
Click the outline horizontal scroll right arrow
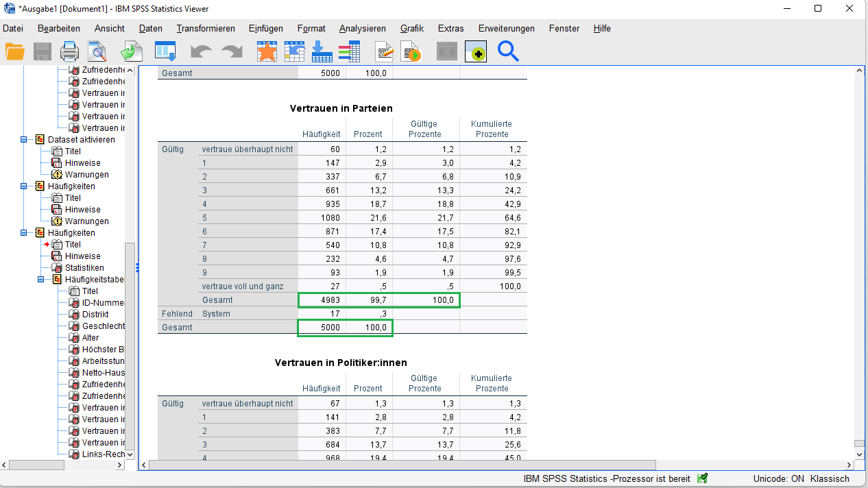(x=120, y=465)
